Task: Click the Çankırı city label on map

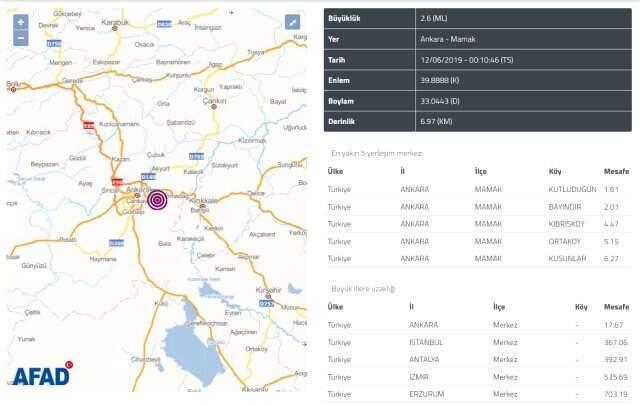Action: [214, 101]
